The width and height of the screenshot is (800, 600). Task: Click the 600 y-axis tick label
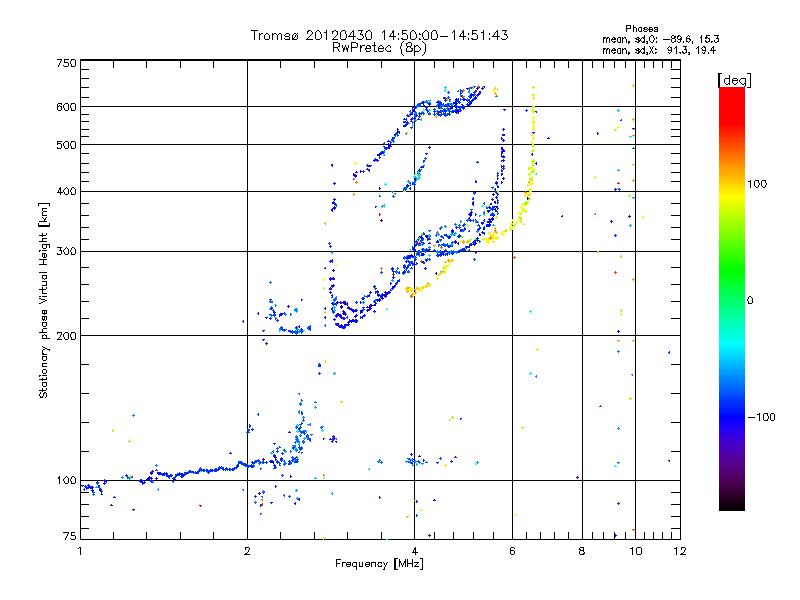(66, 107)
